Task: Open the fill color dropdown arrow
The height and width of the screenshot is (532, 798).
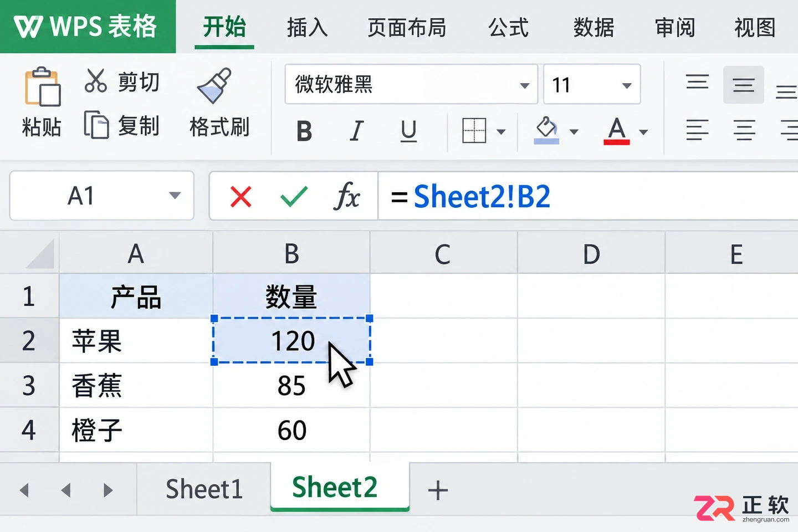Action: click(574, 132)
